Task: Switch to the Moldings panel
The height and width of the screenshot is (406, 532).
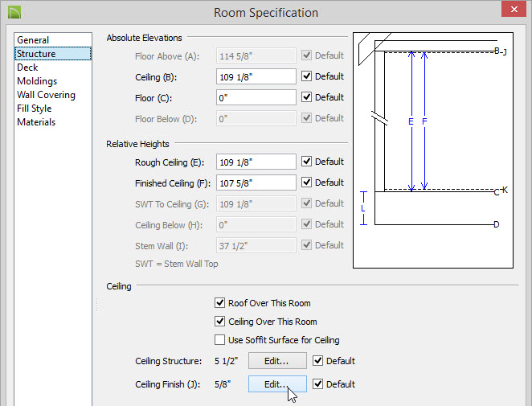Action: 37,81
